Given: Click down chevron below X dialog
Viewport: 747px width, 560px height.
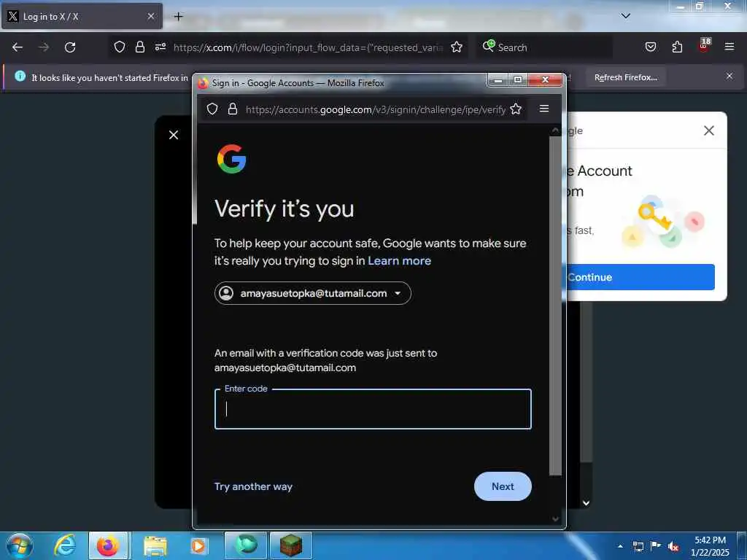Looking at the screenshot, I should (586, 503).
